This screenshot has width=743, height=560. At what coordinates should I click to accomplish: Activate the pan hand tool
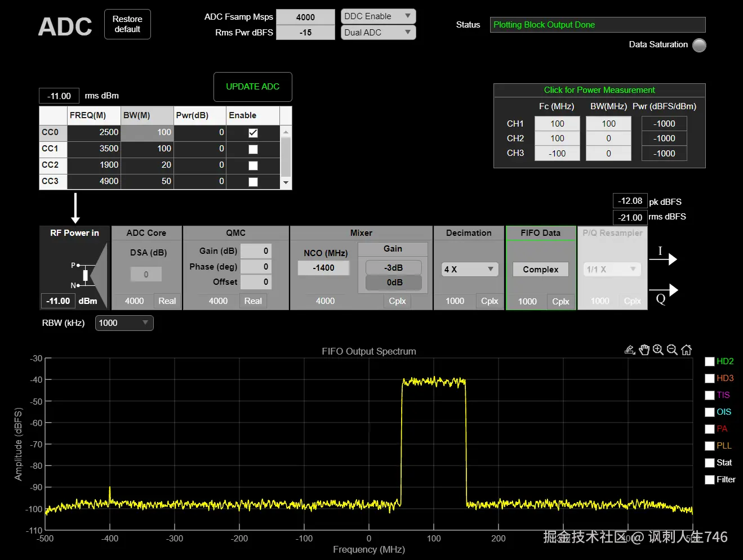[644, 350]
